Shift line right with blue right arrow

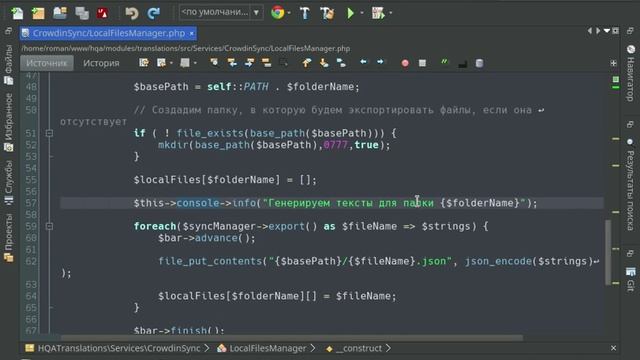[380, 62]
